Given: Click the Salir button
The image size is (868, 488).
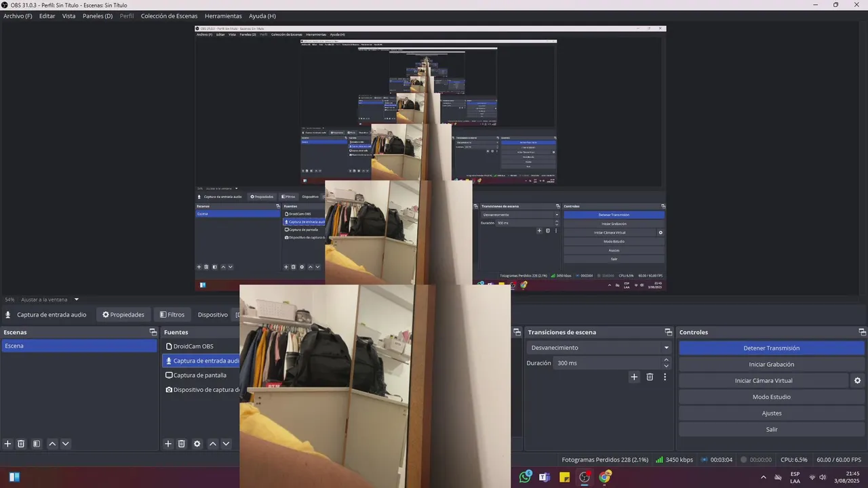Looking at the screenshot, I should (x=772, y=430).
